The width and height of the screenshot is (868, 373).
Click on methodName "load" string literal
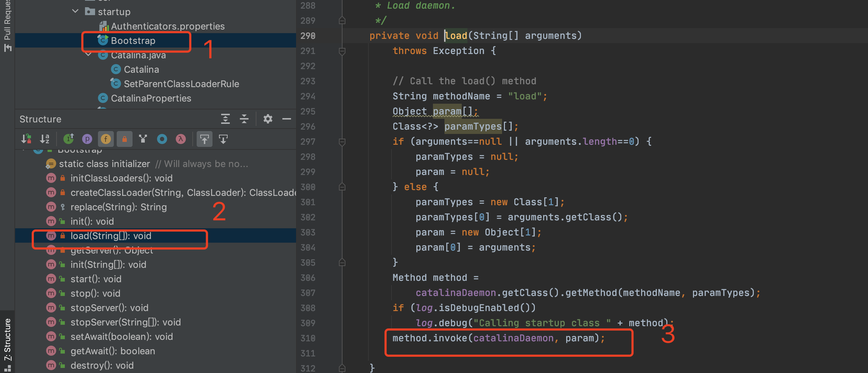click(x=525, y=96)
